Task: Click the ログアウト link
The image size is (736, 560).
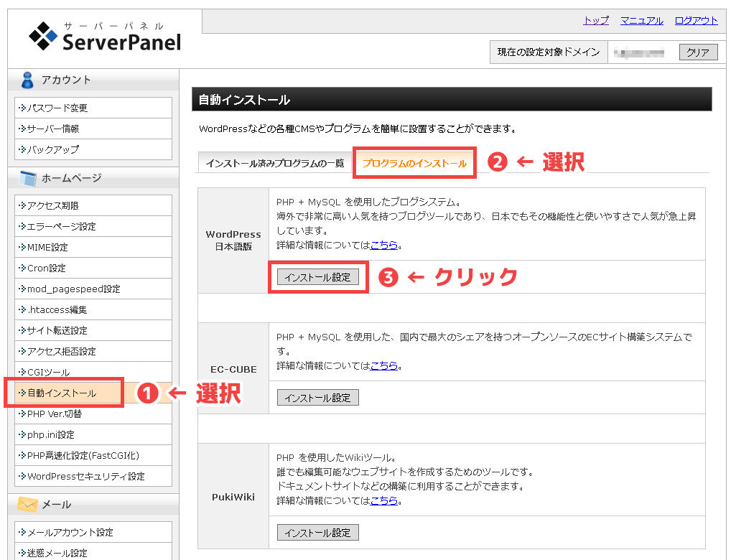Action: pos(696,21)
